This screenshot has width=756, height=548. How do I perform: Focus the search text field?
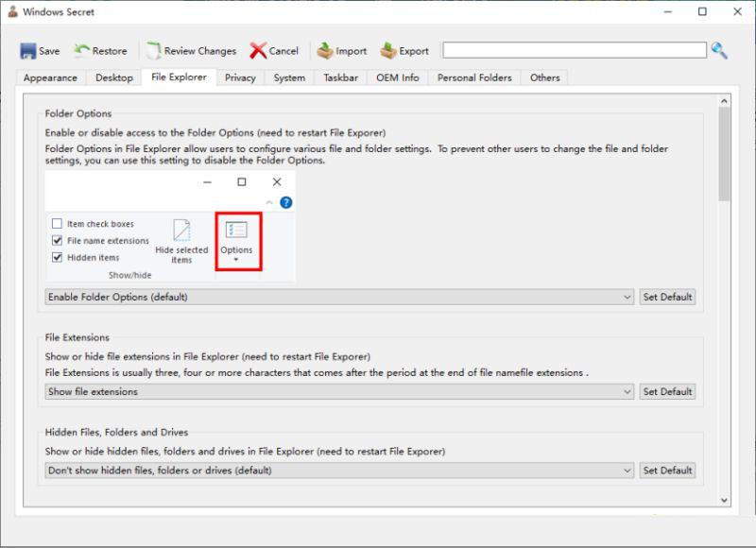click(x=575, y=50)
